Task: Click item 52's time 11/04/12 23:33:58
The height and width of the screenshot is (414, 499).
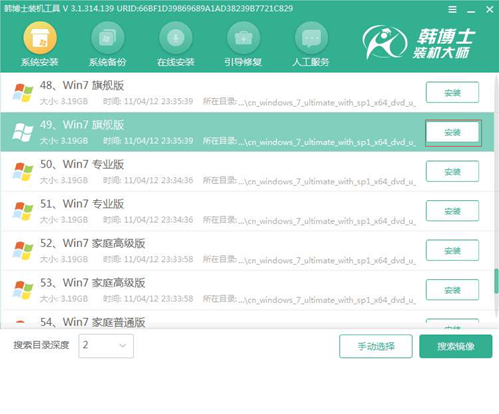Action: click(148, 259)
